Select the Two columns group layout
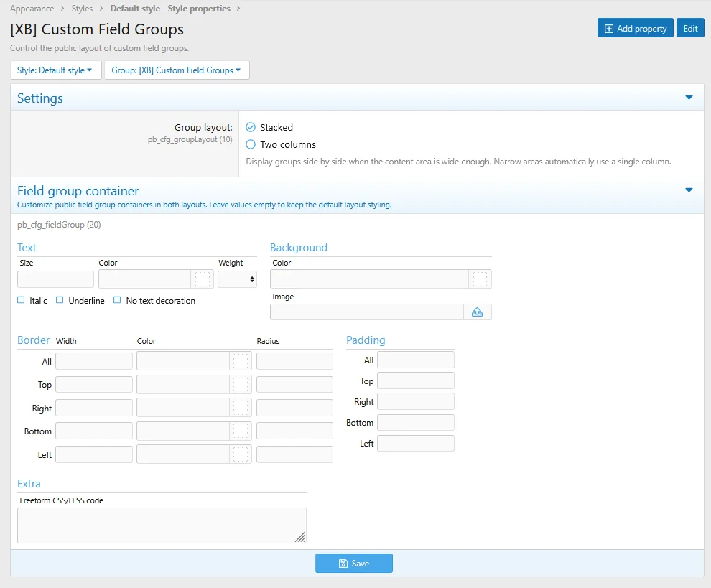Screen dimensions: 711x588 click(251, 144)
